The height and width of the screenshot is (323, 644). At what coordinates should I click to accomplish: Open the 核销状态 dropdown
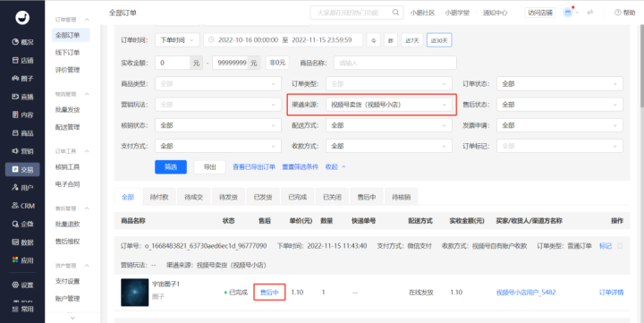(x=218, y=125)
